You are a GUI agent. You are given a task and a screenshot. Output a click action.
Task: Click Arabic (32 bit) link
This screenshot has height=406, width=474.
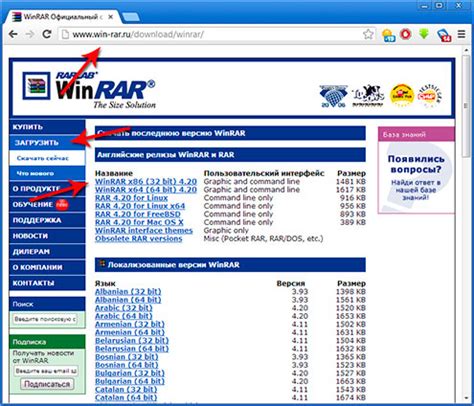coord(124,308)
